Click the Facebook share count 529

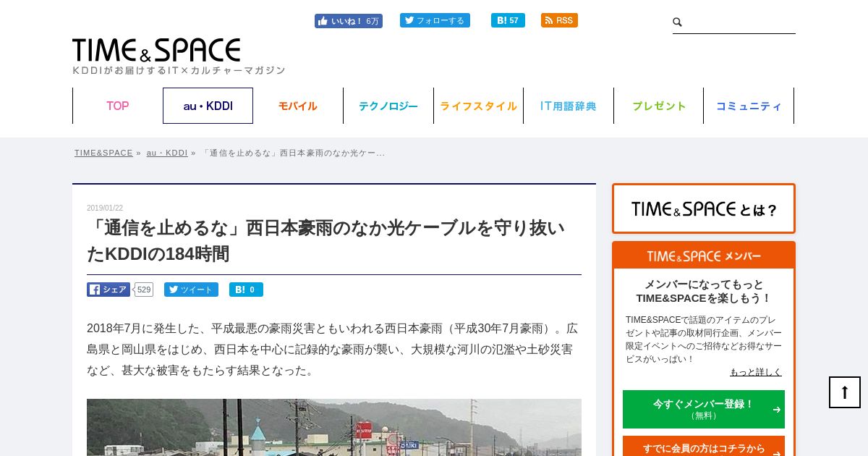[x=144, y=290]
